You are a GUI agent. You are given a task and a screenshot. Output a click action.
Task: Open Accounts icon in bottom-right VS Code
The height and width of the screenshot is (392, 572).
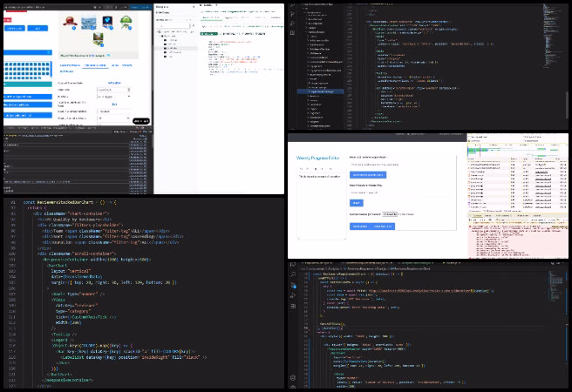tap(293, 378)
